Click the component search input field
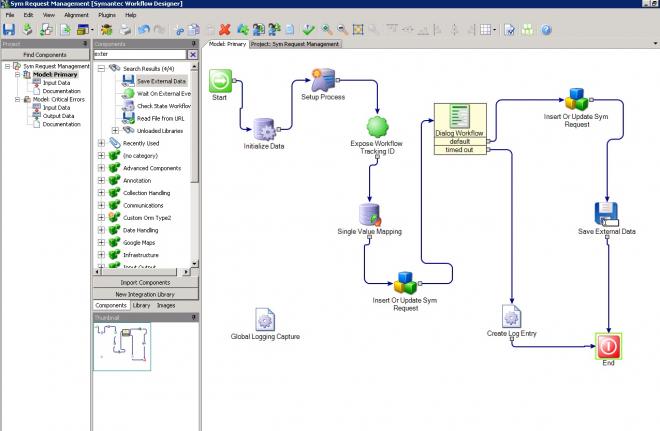 coord(139,54)
